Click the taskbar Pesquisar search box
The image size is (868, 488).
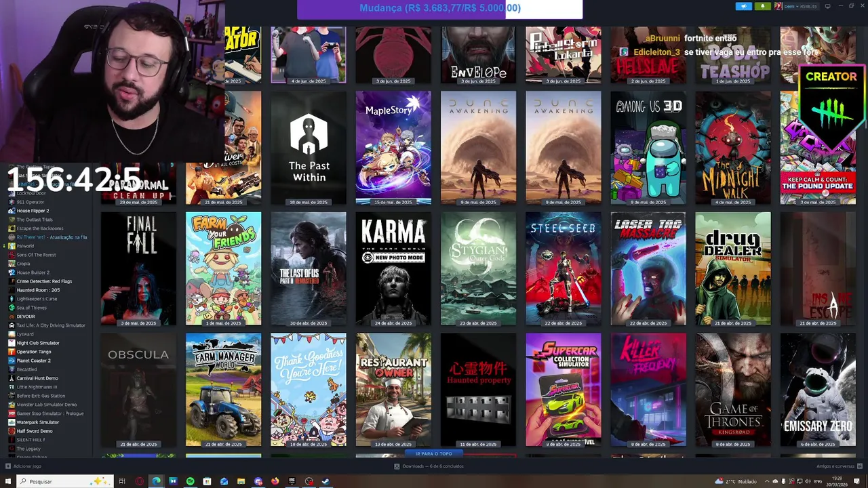[64, 481]
